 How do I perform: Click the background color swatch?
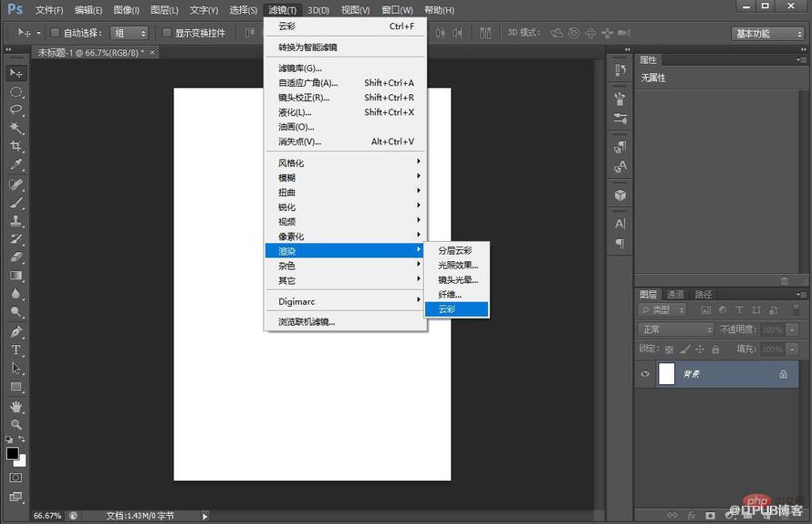tap(22, 461)
